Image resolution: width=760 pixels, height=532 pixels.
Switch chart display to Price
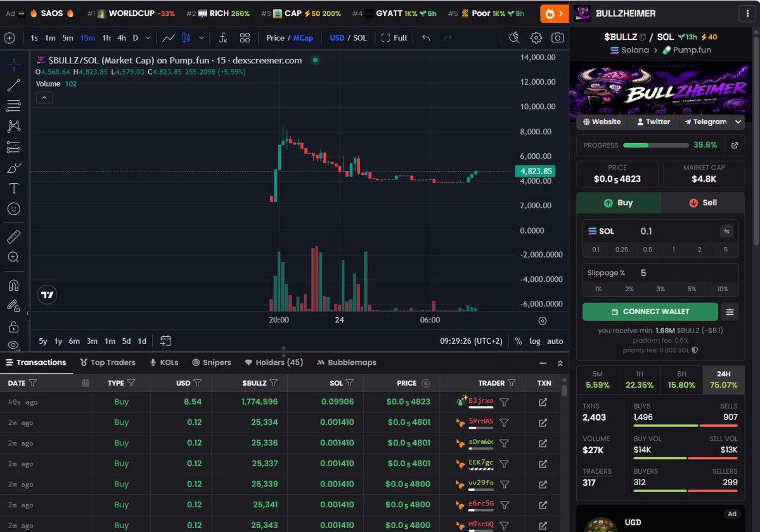coord(275,38)
